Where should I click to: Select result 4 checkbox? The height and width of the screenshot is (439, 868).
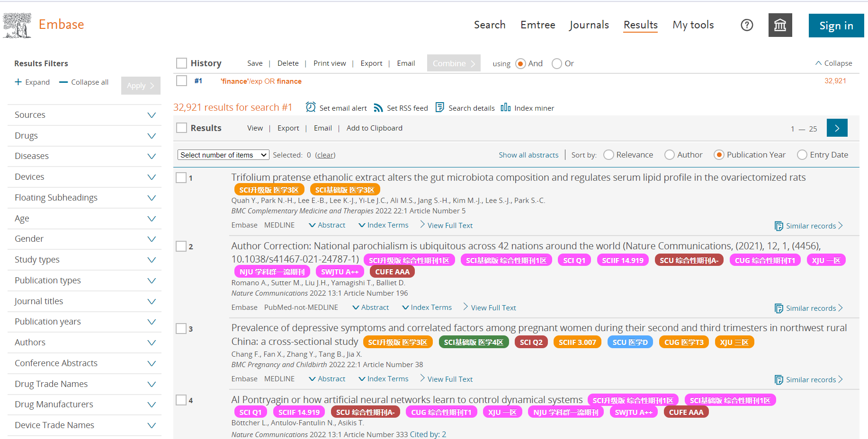(x=181, y=400)
